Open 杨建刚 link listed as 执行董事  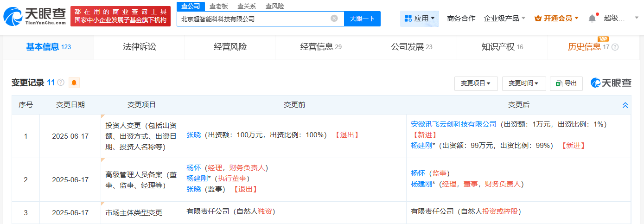pyautogui.click(x=198, y=179)
